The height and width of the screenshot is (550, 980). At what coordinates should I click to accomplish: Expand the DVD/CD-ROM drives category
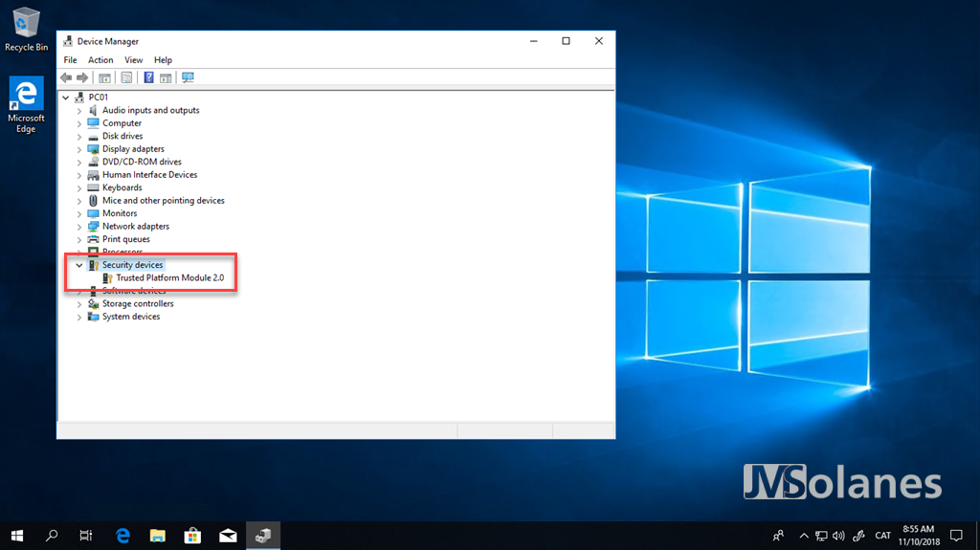click(x=79, y=163)
